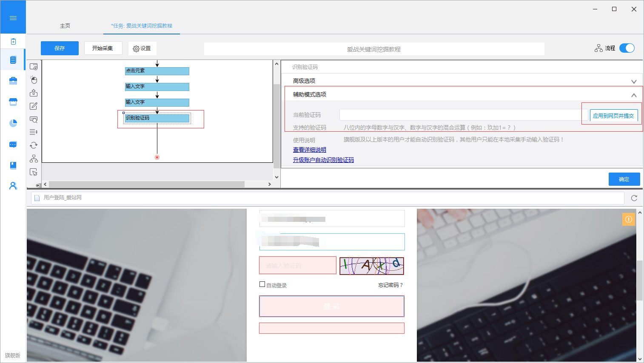The height and width of the screenshot is (363, 644).
Task: Open the store icon in sidebar
Action: pyautogui.click(x=13, y=102)
